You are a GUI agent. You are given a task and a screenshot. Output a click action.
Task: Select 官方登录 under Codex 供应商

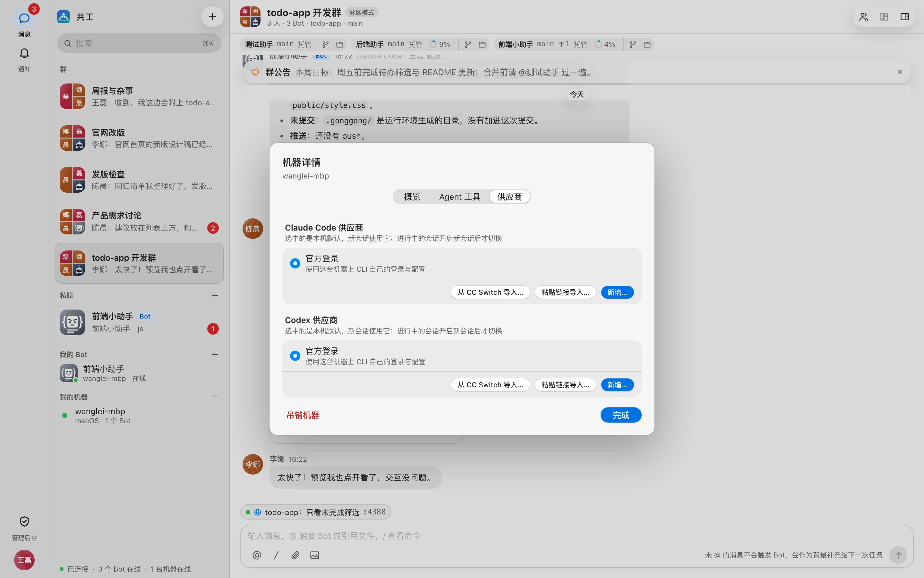(x=295, y=356)
